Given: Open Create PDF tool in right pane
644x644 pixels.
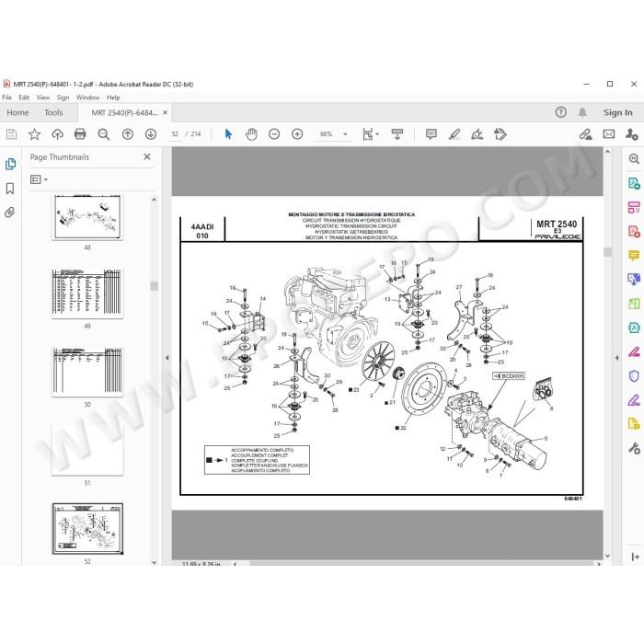Looking at the screenshot, I should point(634,231).
